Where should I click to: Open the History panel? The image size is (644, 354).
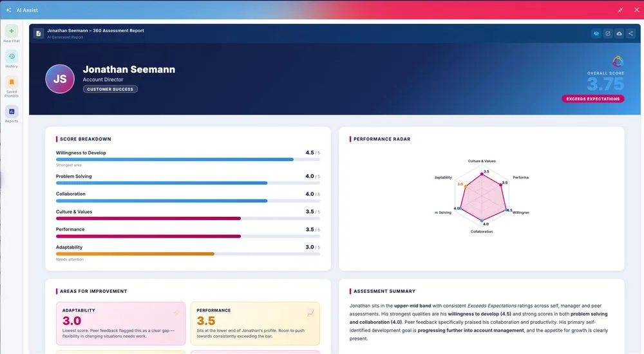[x=12, y=57]
